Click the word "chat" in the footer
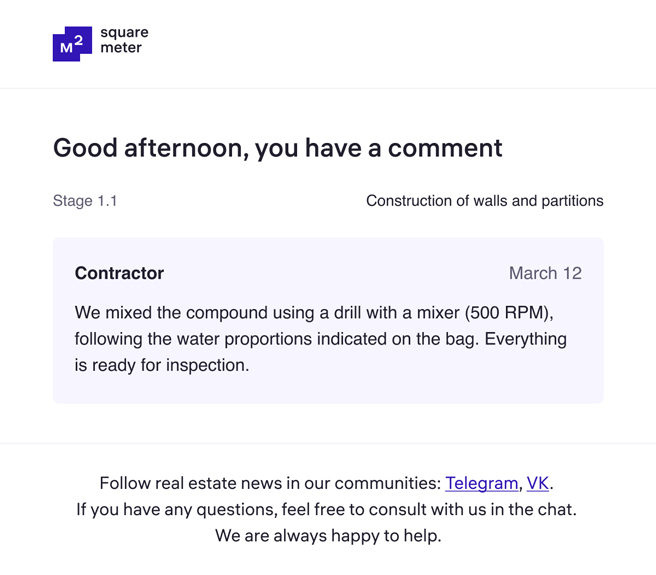The height and width of the screenshot is (575, 656). [557, 509]
